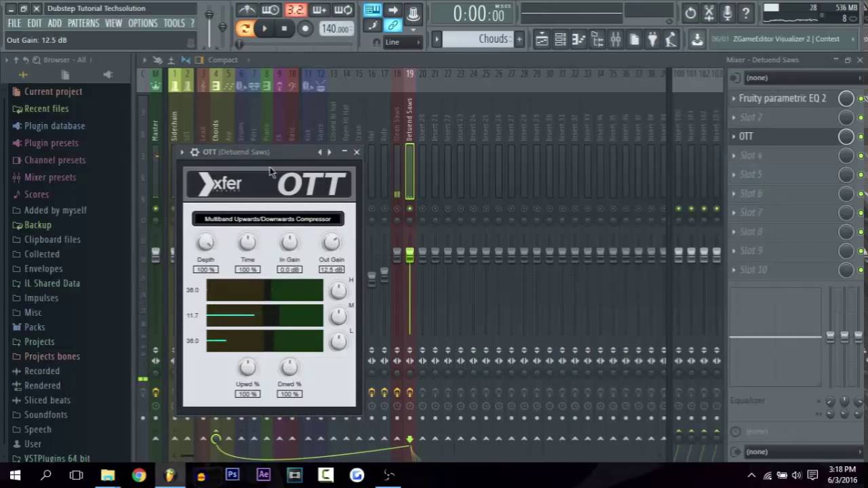This screenshot has height=488, width=868.
Task: Open mixer output (none) dropdown at bottom
Action: pos(803,452)
